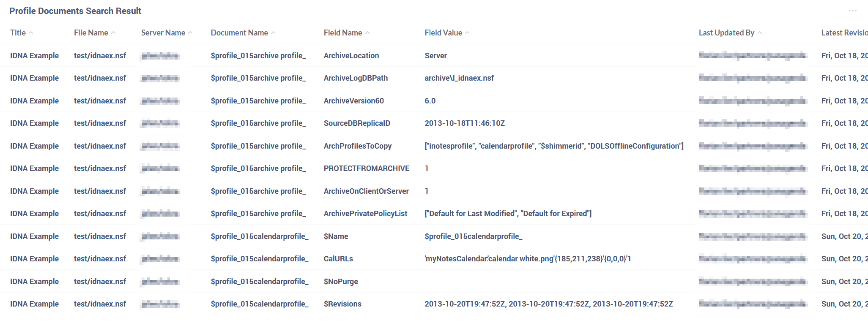This screenshot has width=868, height=323.
Task: Click the archive\l_idnaex.nsf field value
Action: (x=459, y=78)
